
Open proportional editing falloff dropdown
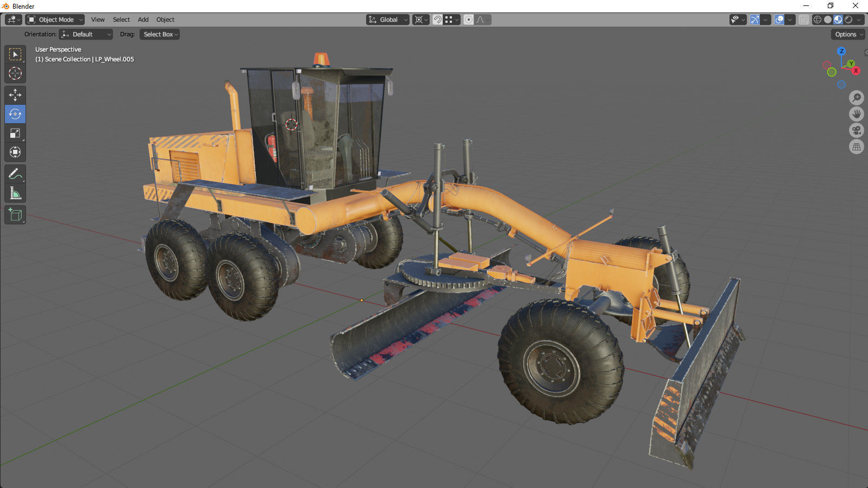tap(483, 20)
